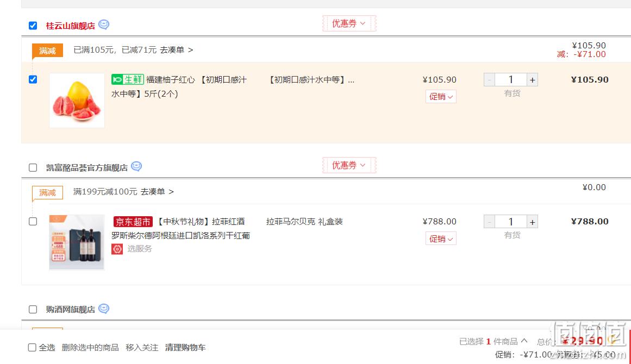The height and width of the screenshot is (364, 631).
Task: Check the 拉菲红酒 item checkbox
Action: pyautogui.click(x=33, y=221)
